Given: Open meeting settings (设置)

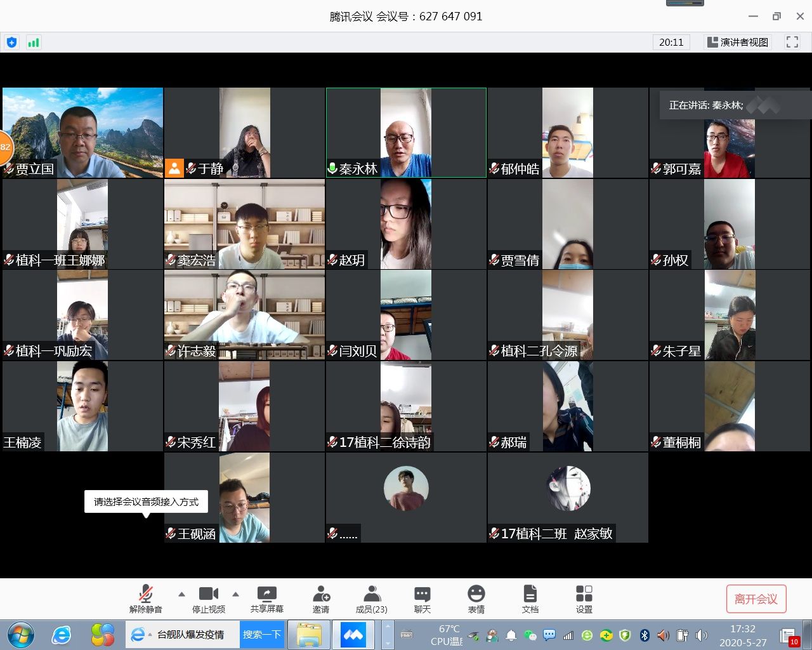Looking at the screenshot, I should pos(584,599).
